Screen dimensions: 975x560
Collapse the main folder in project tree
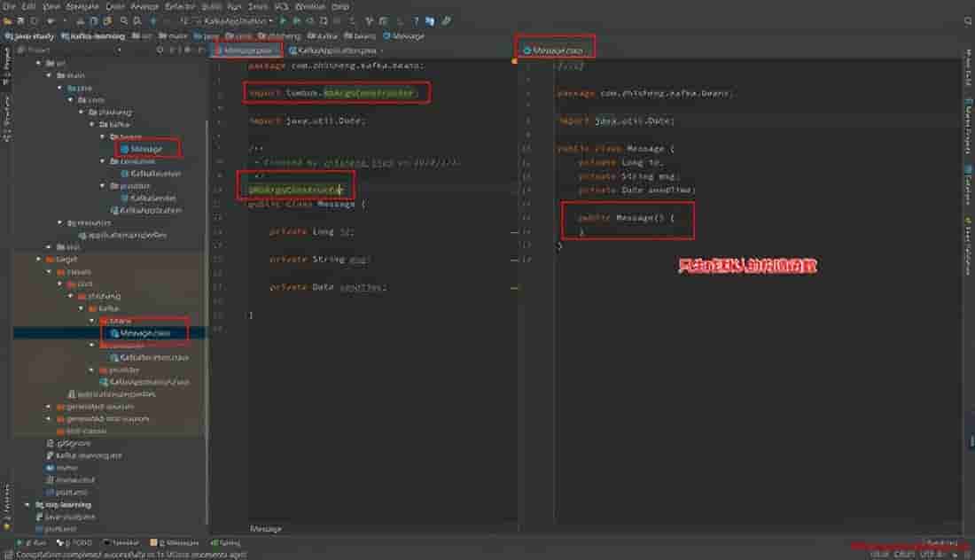(x=48, y=75)
